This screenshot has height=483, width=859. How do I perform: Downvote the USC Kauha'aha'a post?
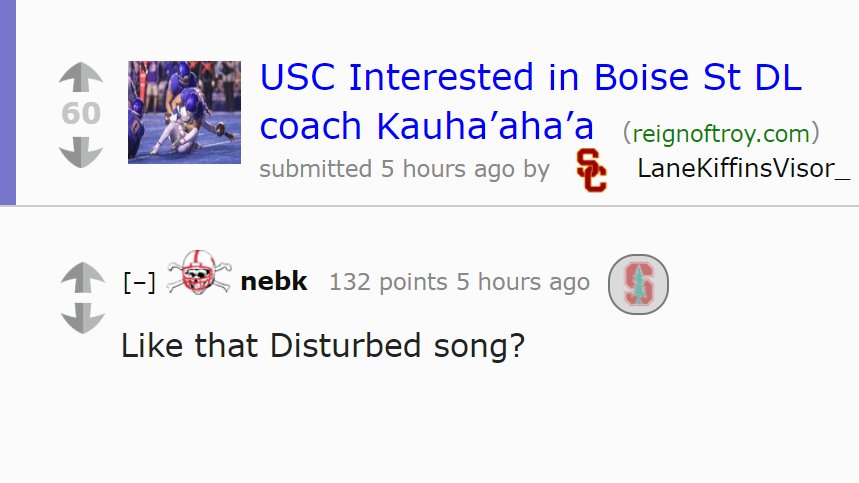[81, 152]
